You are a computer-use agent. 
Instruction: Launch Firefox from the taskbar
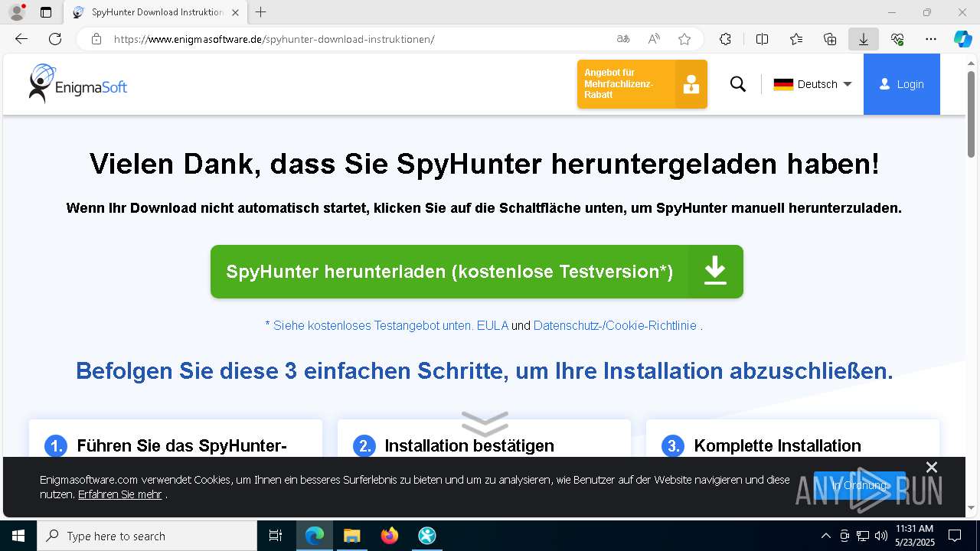[x=390, y=536]
